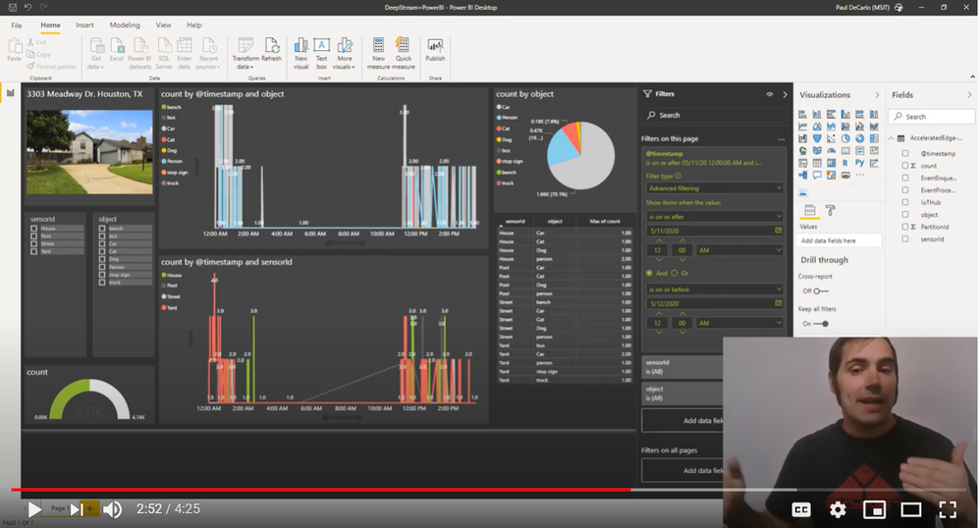Click the Quick measure icon
The image size is (980, 528).
coord(404,53)
